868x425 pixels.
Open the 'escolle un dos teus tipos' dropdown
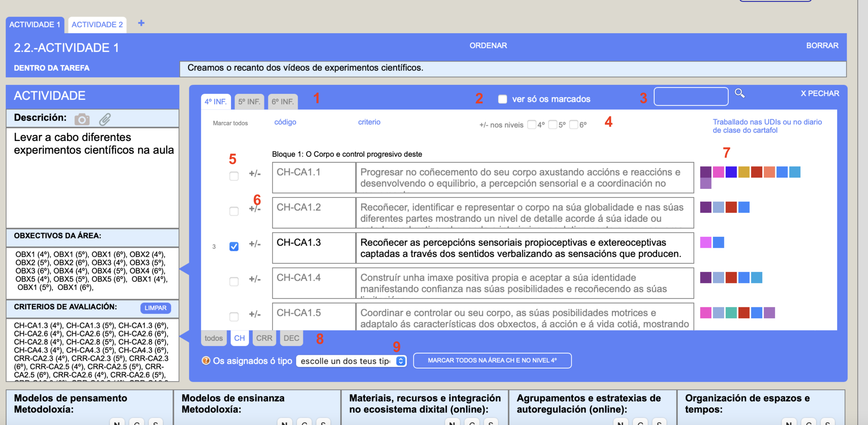[351, 361]
